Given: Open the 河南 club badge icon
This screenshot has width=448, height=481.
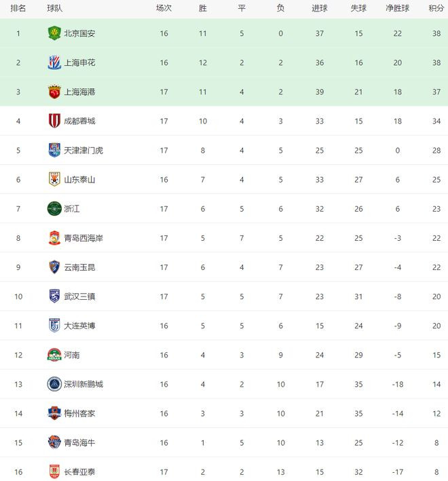Looking at the screenshot, I should point(54,355).
